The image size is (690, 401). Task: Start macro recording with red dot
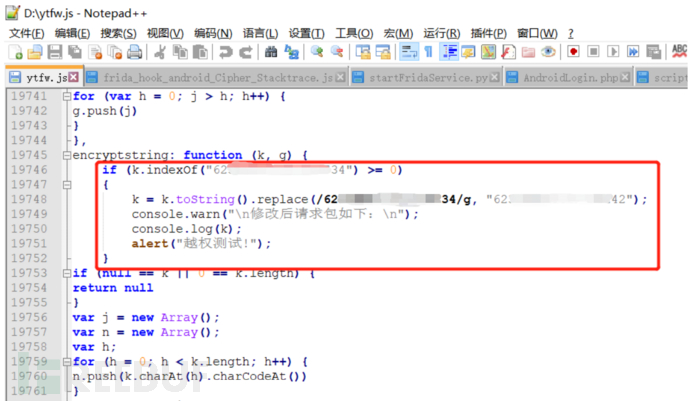coord(573,52)
